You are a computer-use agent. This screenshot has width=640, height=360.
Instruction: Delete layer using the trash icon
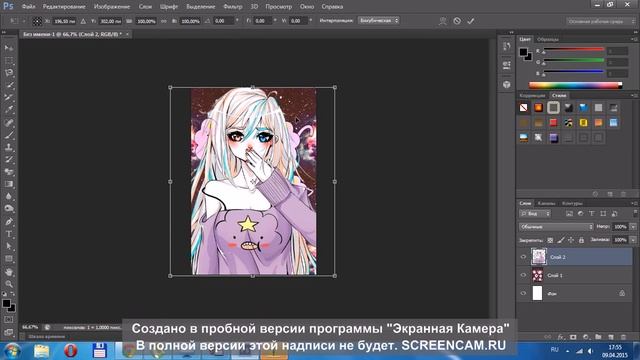click(x=623, y=337)
